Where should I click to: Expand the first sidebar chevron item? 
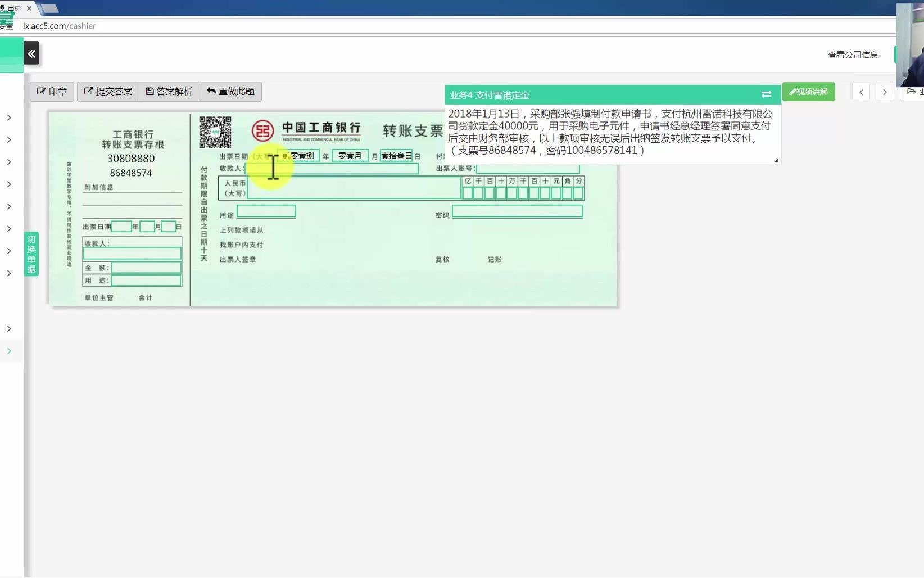[9, 118]
